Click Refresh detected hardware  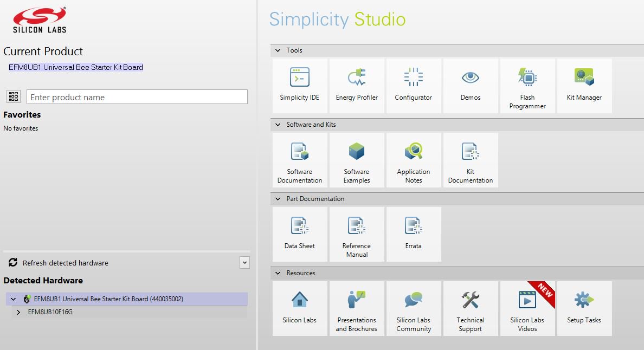pyautogui.click(x=65, y=263)
